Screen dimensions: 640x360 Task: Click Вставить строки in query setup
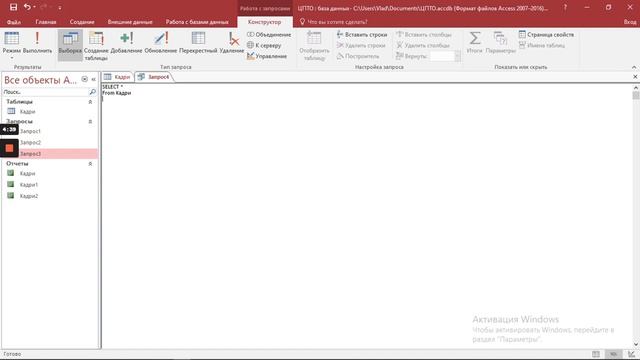coord(362,35)
